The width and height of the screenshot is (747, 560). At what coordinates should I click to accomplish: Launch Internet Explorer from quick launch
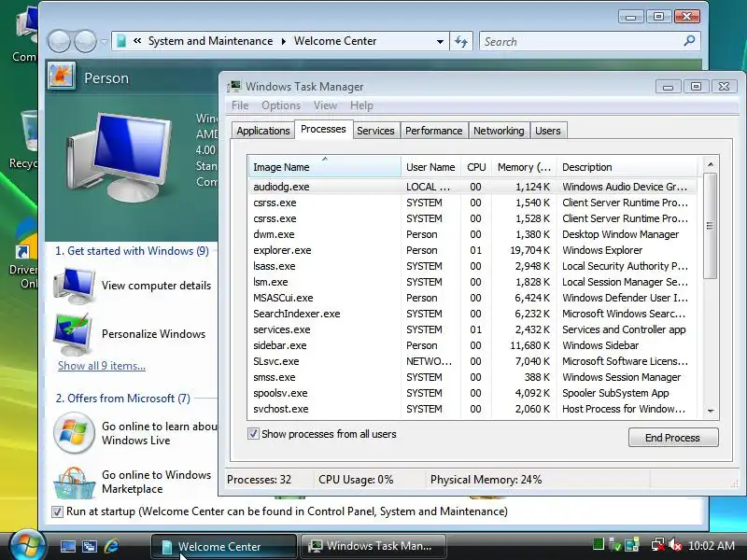coord(111,546)
